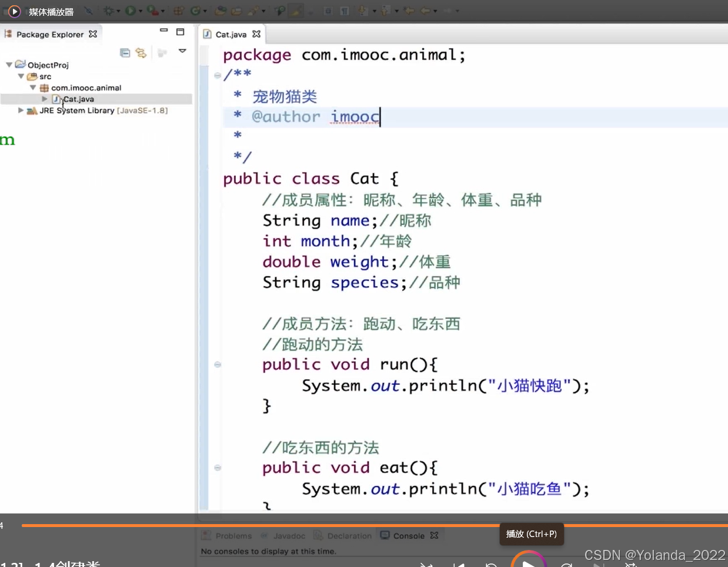The image size is (728, 567).
Task: Collapse the src folder node
Action: 21,76
